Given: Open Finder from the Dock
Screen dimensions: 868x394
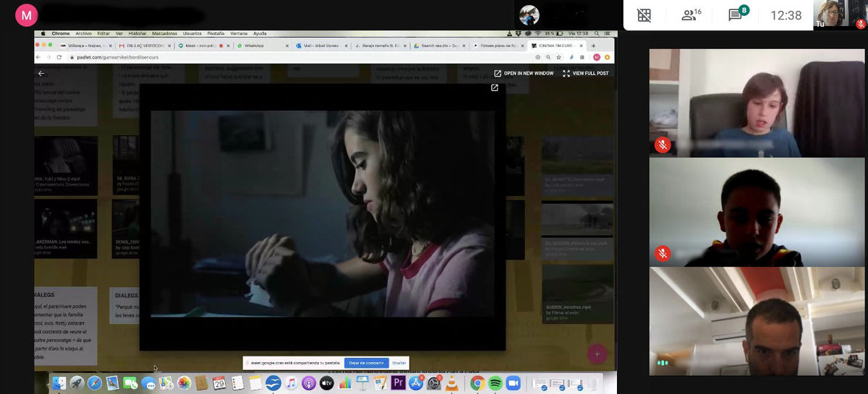Looking at the screenshot, I should 59,383.
